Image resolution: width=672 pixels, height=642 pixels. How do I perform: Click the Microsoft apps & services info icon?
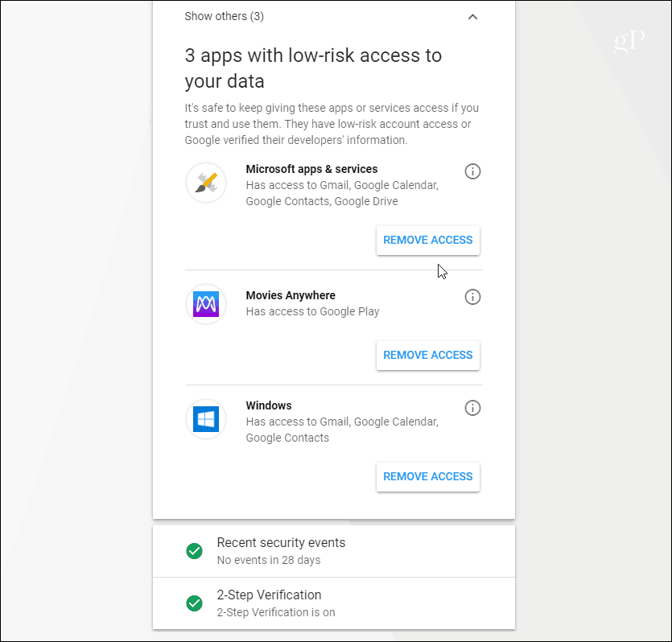472,171
